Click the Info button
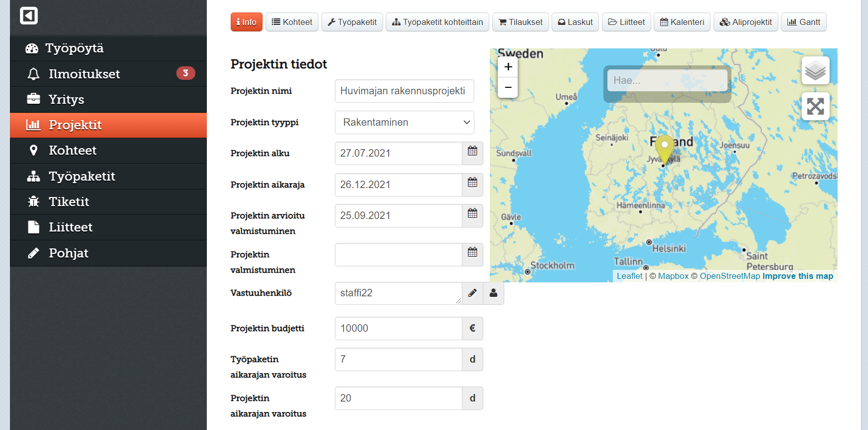Screen dimensions: 868x430 pyautogui.click(x=246, y=22)
